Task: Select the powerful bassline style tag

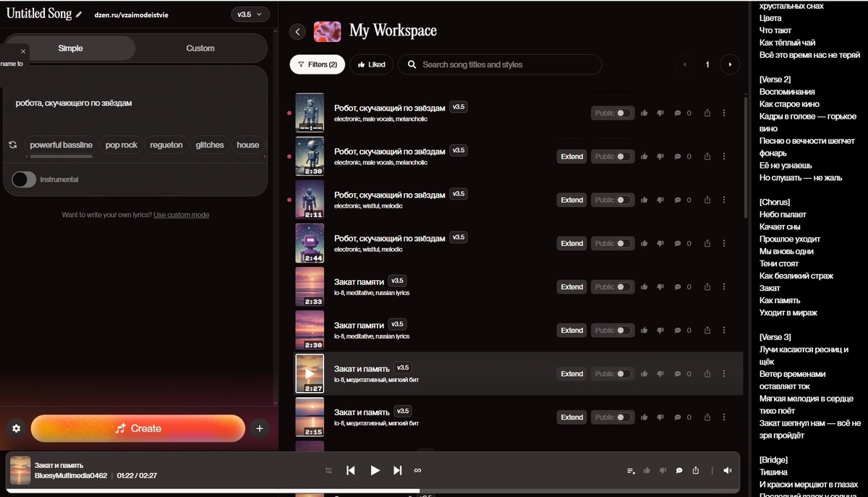Action: tap(61, 145)
